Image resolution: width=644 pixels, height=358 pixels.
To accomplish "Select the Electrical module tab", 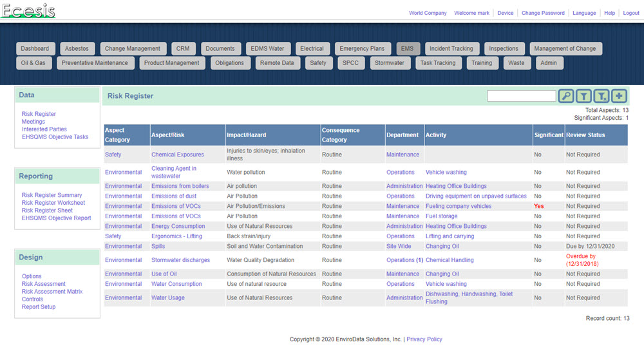I will [312, 48].
